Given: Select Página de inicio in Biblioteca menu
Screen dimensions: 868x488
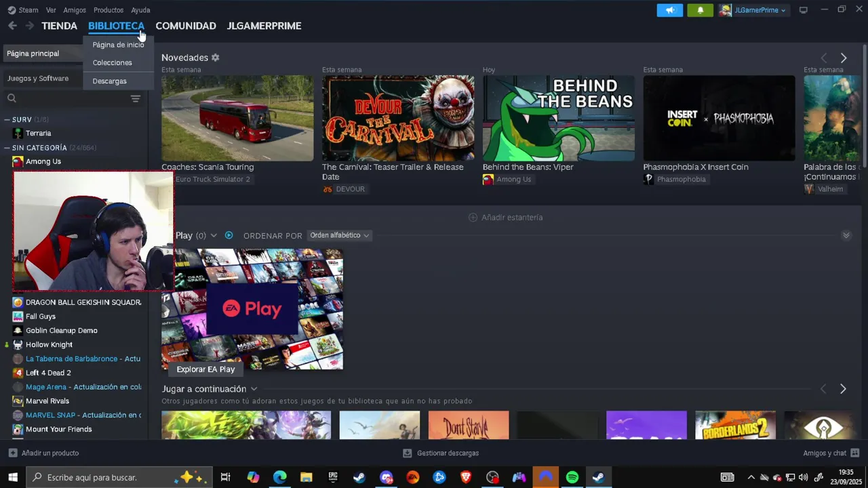Looking at the screenshot, I should click(x=118, y=45).
